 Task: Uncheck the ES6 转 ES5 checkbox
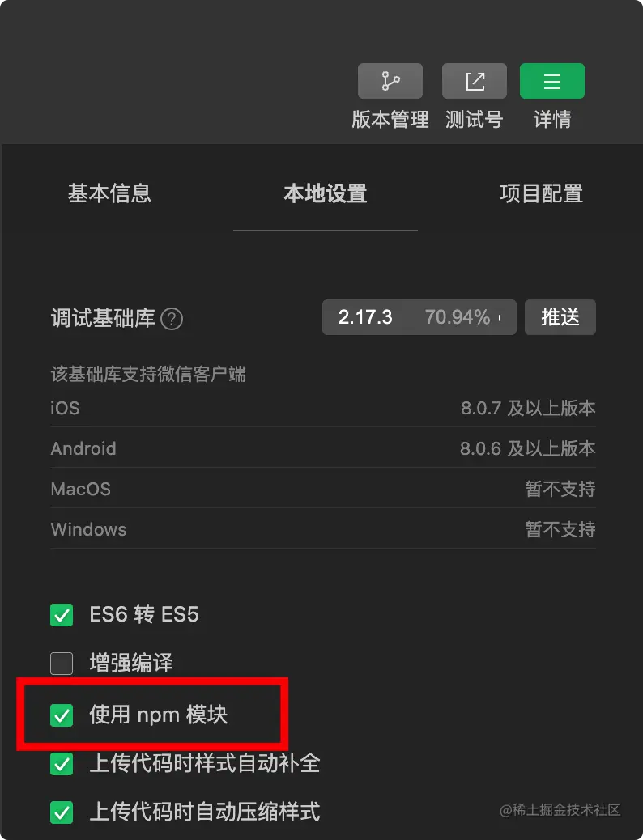click(x=62, y=614)
